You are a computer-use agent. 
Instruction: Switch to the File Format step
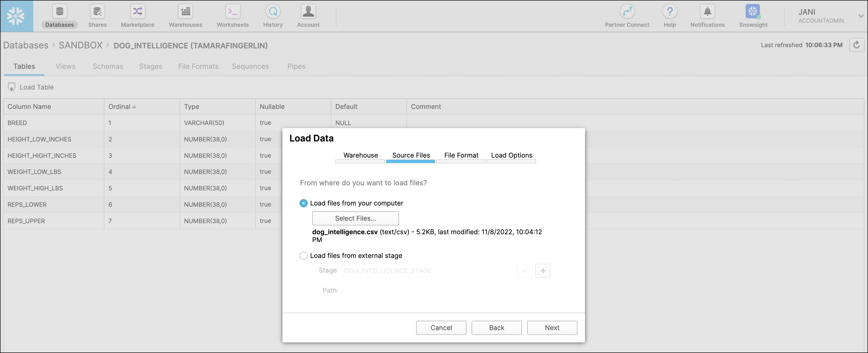coord(461,155)
